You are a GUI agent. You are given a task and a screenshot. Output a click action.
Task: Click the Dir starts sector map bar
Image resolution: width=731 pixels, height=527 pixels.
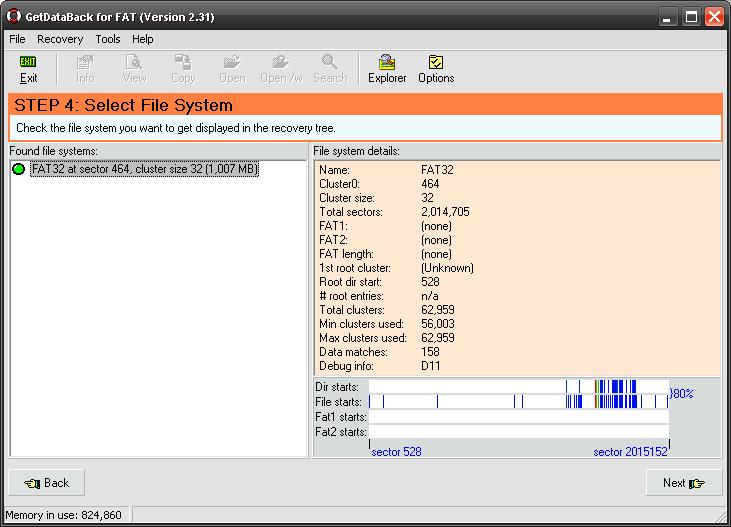pyautogui.click(x=519, y=387)
